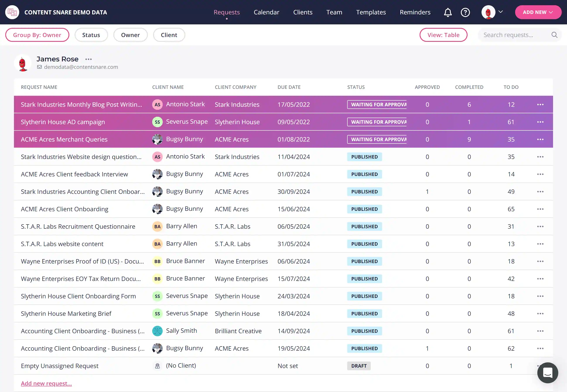Open the notifications bell
Viewport: 567px width, 392px height.
pyautogui.click(x=448, y=12)
